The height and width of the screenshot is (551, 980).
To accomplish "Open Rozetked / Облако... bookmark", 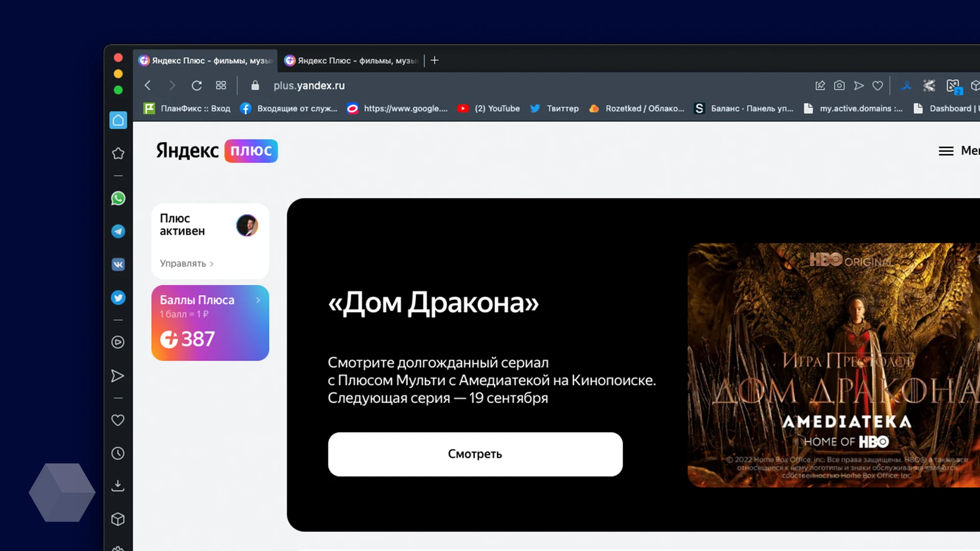I will pos(636,108).
